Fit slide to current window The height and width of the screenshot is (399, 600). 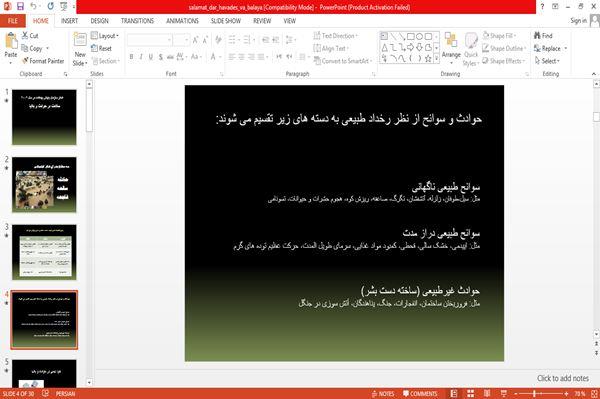594,393
